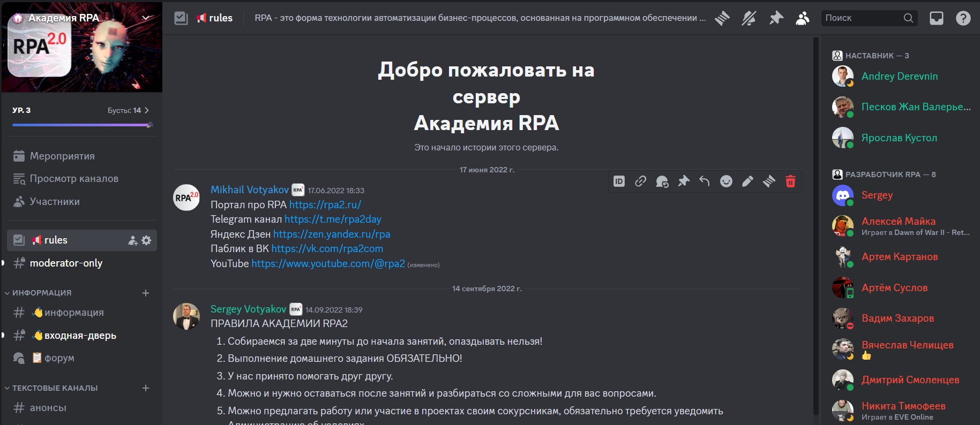This screenshot has width=980, height=425.
Task: Open the анонсы channel
Action: tap(82, 408)
